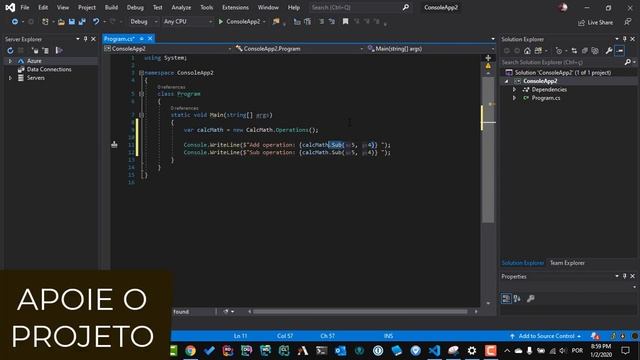Toggle the bookmark icon in the toolbar
The height and width of the screenshot is (360, 640).
click(x=345, y=22)
